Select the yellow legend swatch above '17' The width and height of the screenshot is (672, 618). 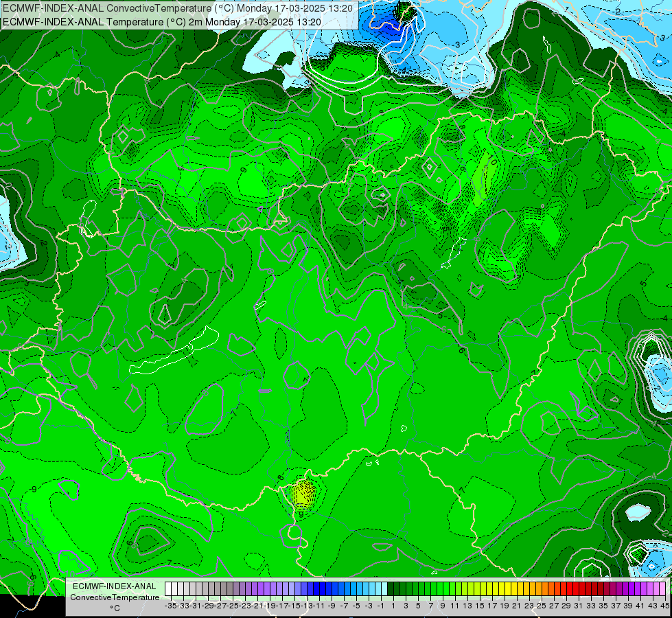click(x=489, y=588)
